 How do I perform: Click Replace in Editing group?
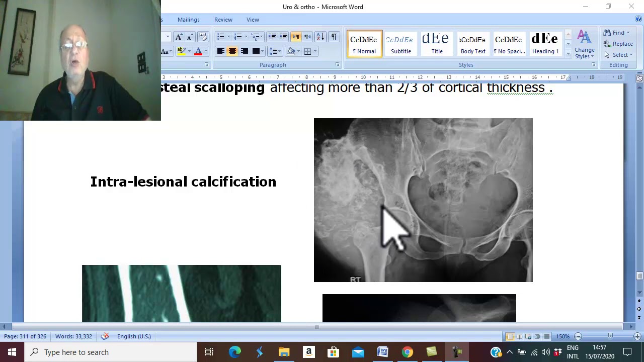(x=618, y=44)
